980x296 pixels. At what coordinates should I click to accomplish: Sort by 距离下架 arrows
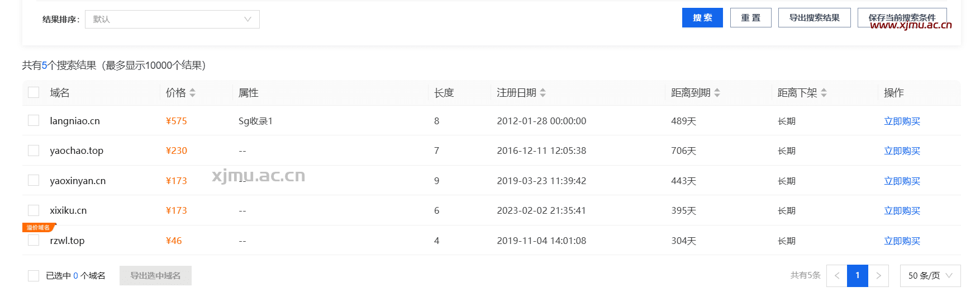pyautogui.click(x=824, y=93)
